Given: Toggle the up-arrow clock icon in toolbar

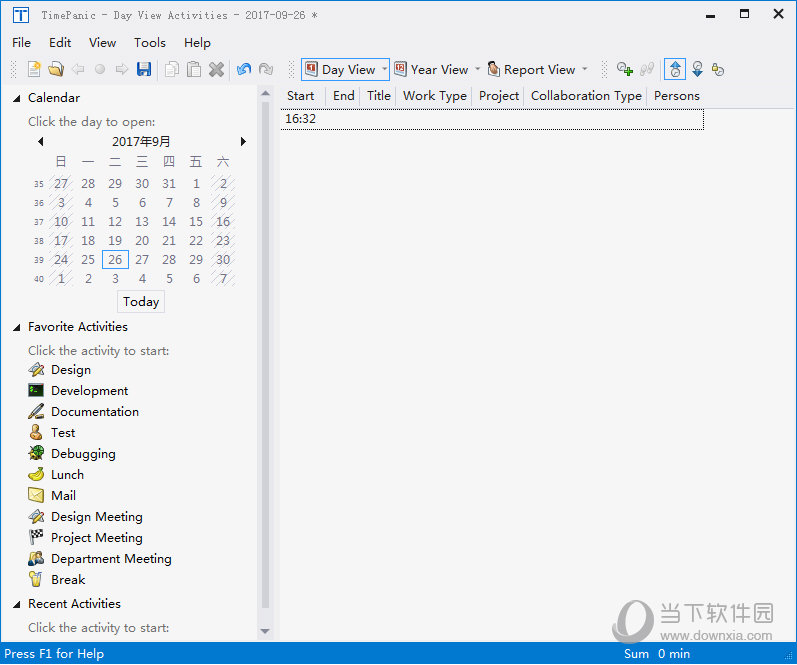Looking at the screenshot, I should click(675, 69).
